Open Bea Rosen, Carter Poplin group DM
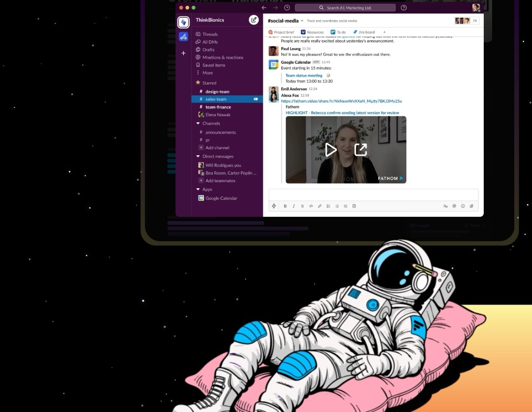532x412 pixels. tap(227, 173)
